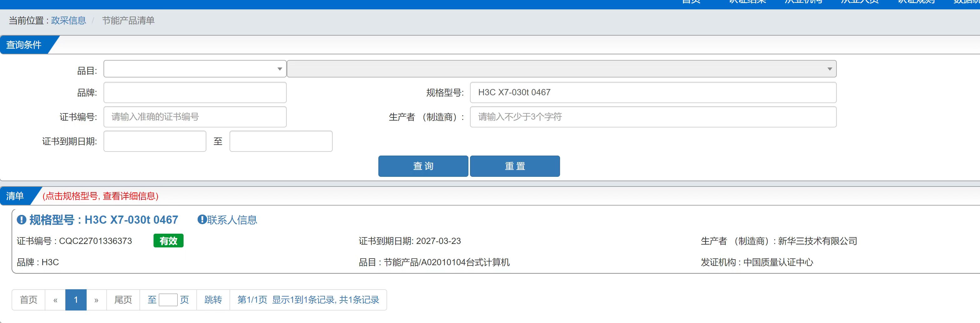Go to 尾页 last page
The width and height of the screenshot is (980, 323).
click(x=123, y=300)
